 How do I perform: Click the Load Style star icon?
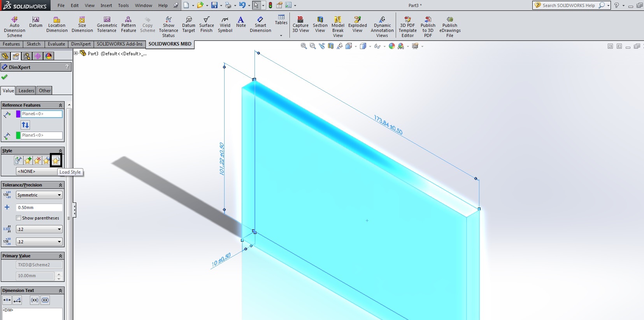tap(56, 160)
